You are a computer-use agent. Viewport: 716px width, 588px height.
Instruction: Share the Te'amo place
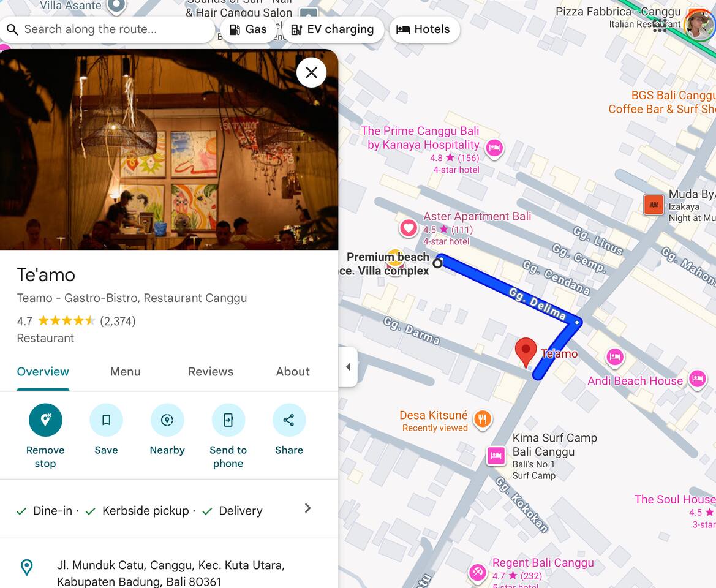coord(288,420)
